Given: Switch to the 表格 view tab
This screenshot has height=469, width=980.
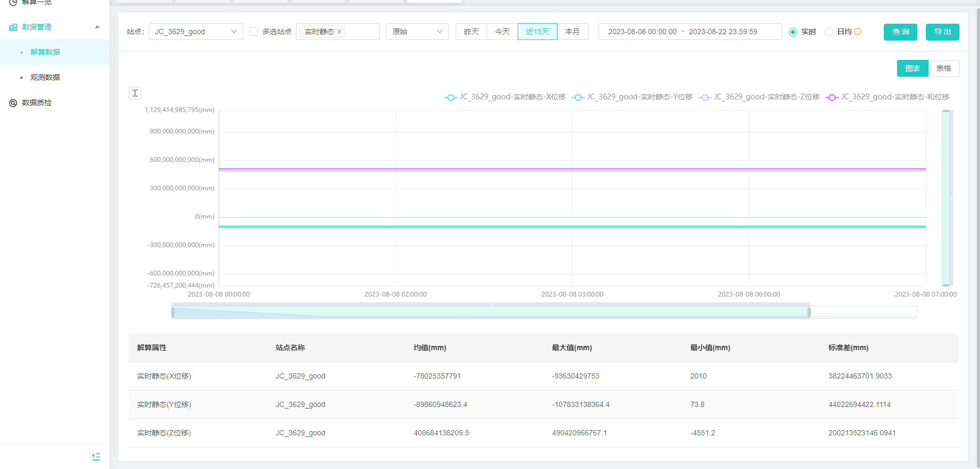Looking at the screenshot, I should coord(943,68).
